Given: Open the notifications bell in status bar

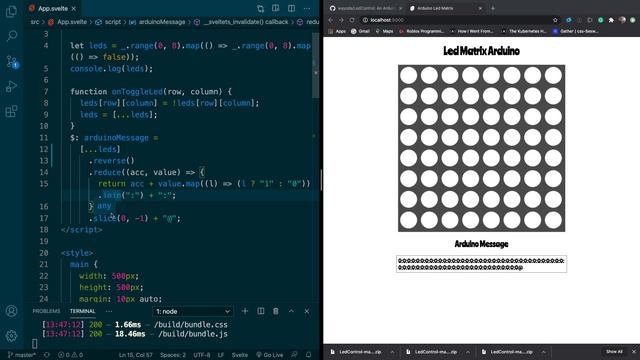Looking at the screenshot, I should point(309,355).
